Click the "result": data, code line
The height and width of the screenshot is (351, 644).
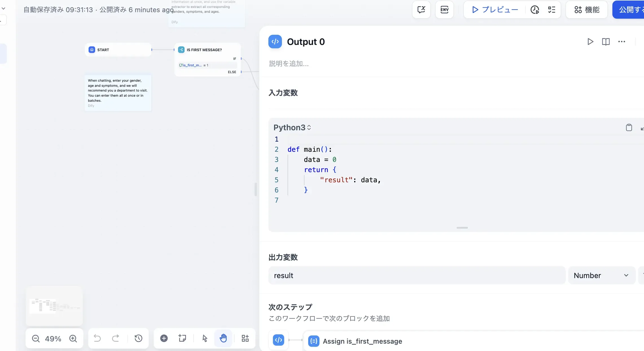coord(350,180)
